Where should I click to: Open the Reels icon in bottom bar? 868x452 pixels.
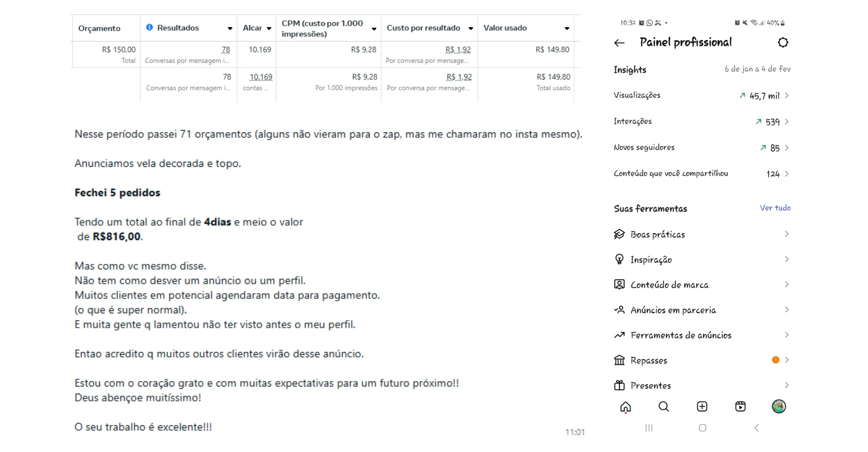point(741,407)
